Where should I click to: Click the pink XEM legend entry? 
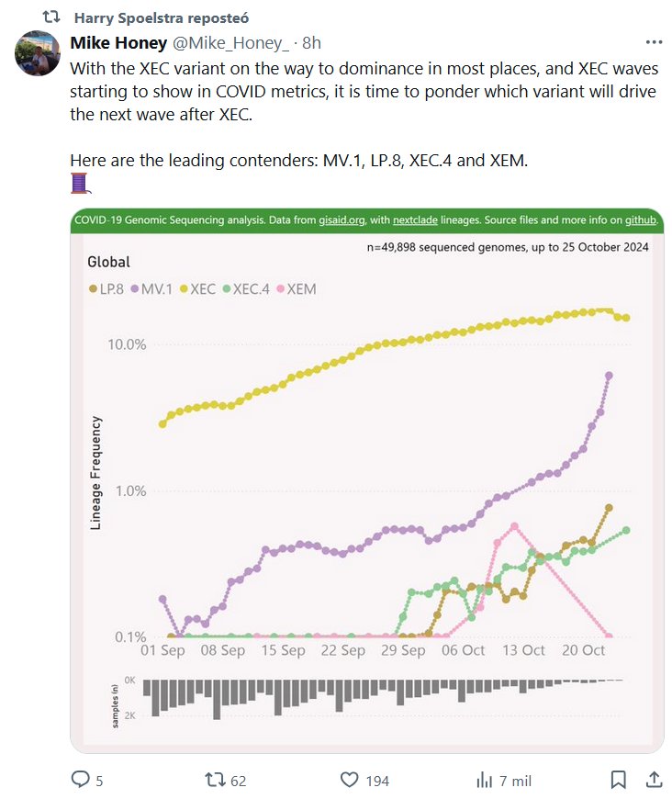tap(296, 289)
